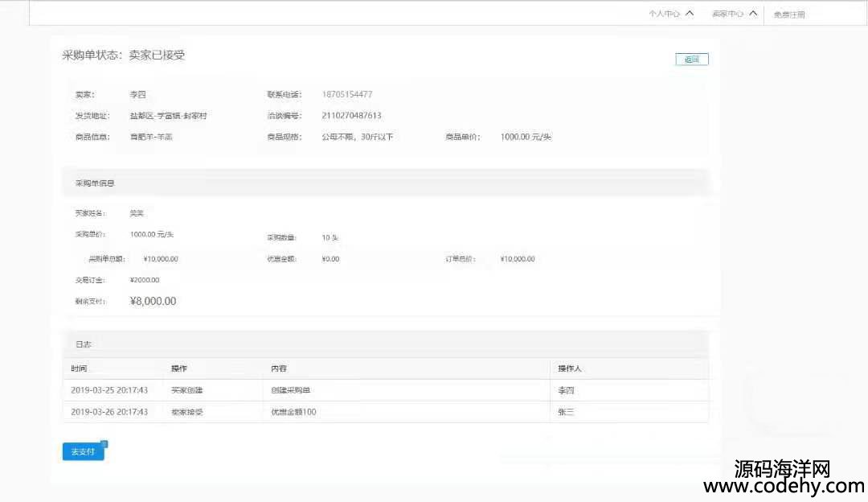
Task: Select the 采购单状态 status heading
Action: click(124, 55)
